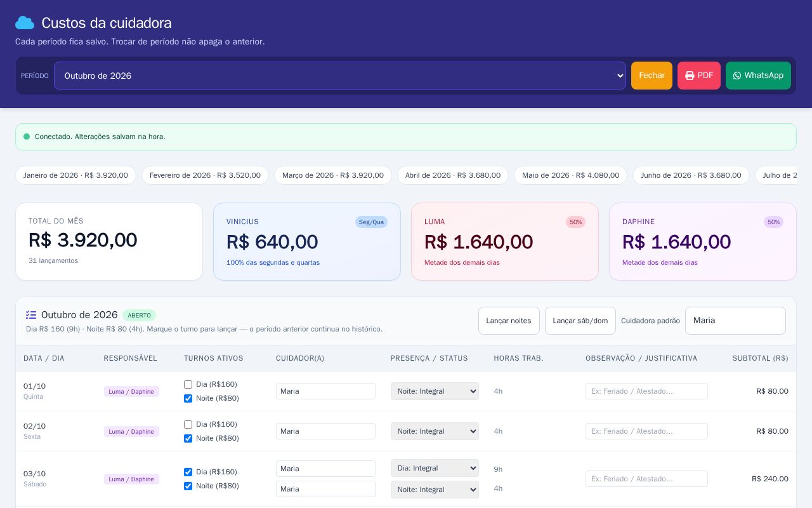Click the Vinicius R$ 640,00 summary card

[307, 242]
